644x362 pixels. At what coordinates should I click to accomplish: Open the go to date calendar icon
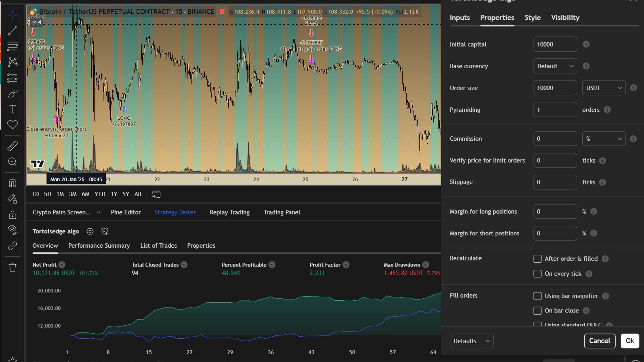156,194
